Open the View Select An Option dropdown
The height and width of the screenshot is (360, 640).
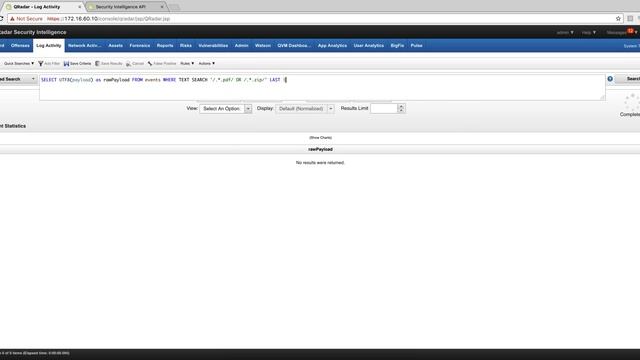225,109
